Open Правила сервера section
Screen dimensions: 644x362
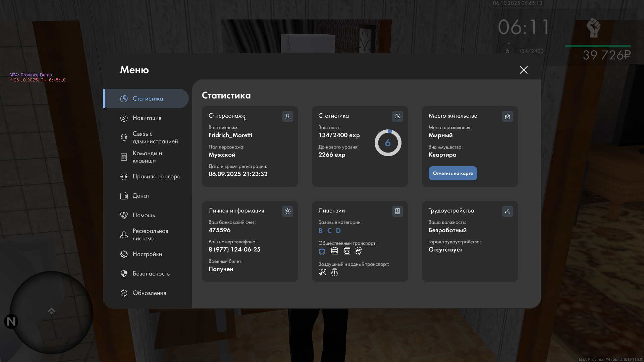tap(156, 176)
